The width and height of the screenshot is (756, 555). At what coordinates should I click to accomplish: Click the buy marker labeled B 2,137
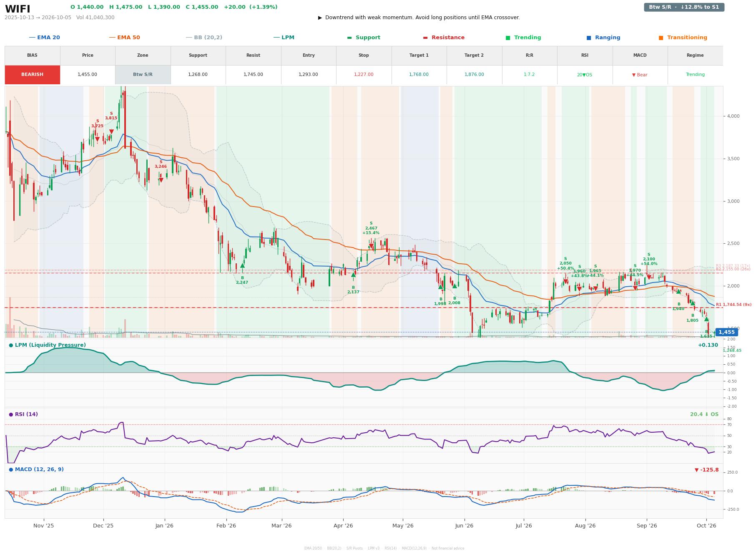coord(353,275)
